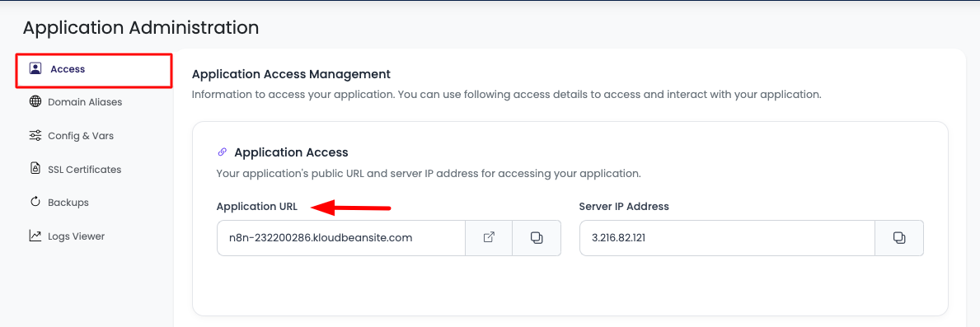Open Application URL in new tab icon

490,238
